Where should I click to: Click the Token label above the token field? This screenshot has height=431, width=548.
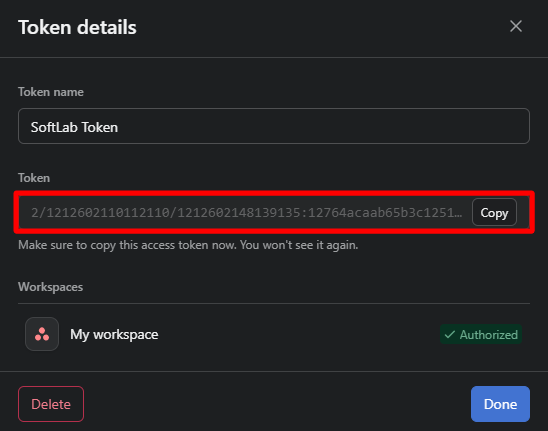point(34,178)
